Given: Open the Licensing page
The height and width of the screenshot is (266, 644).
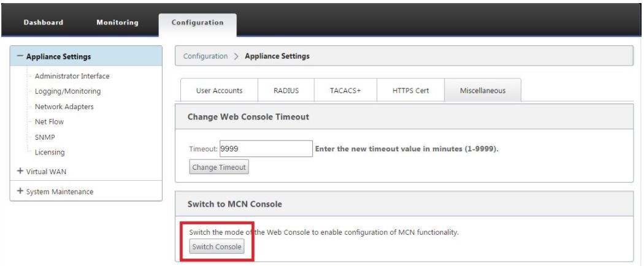Looking at the screenshot, I should coord(50,152).
